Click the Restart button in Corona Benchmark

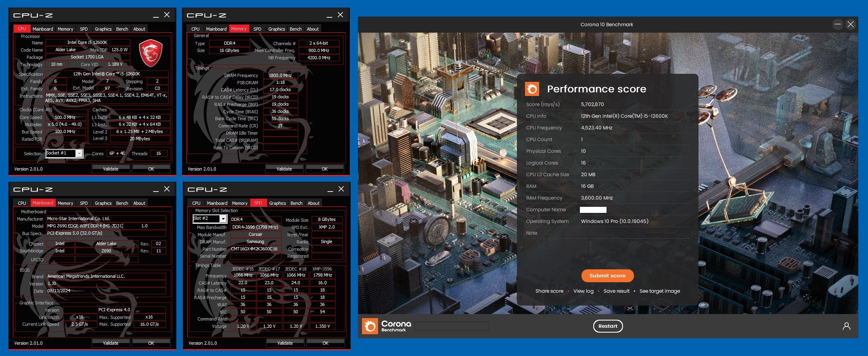(608, 326)
